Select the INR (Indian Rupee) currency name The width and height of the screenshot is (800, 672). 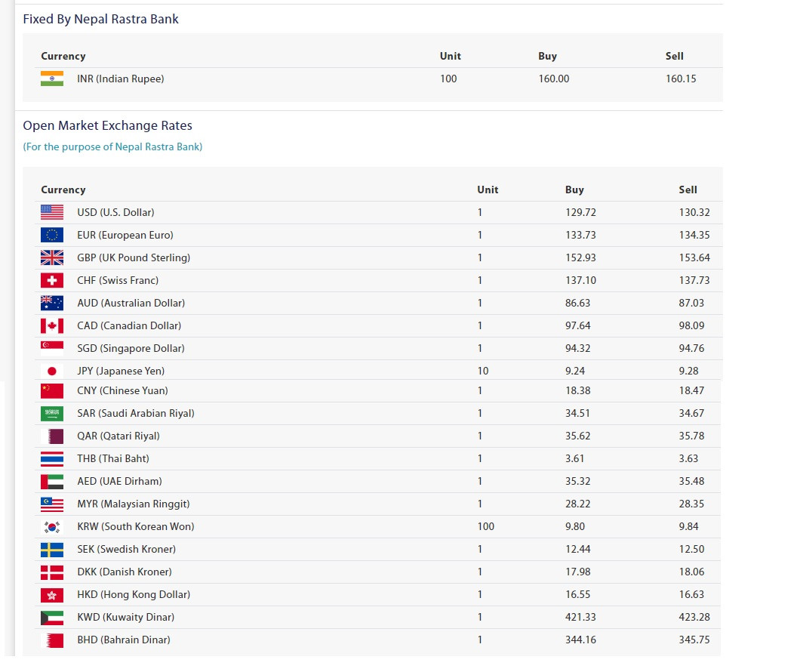coord(121,79)
